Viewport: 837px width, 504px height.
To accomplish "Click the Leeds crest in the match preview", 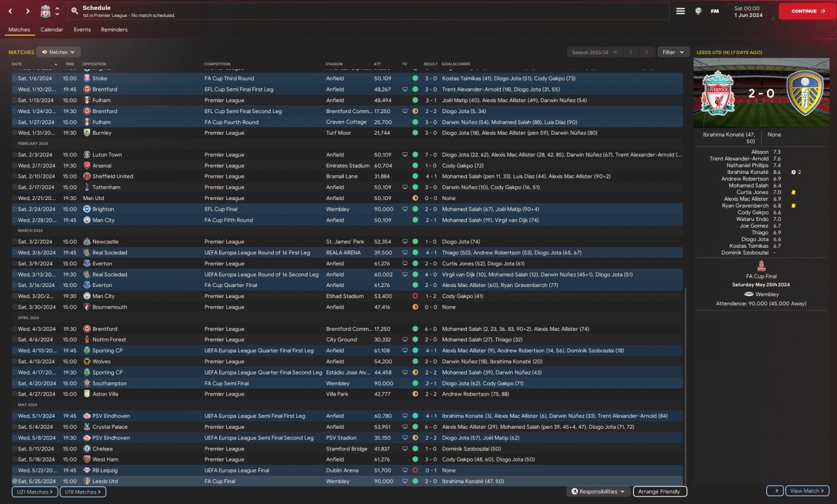I will click(x=804, y=93).
